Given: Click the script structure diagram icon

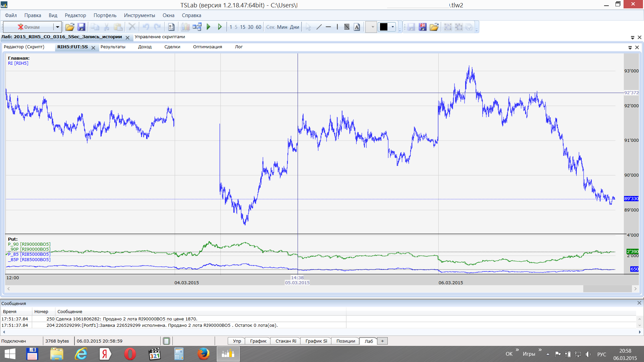Looking at the screenshot, I should tap(197, 27).
